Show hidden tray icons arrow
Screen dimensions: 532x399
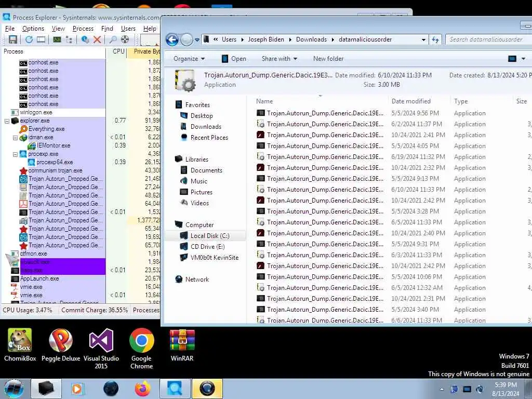click(442, 389)
